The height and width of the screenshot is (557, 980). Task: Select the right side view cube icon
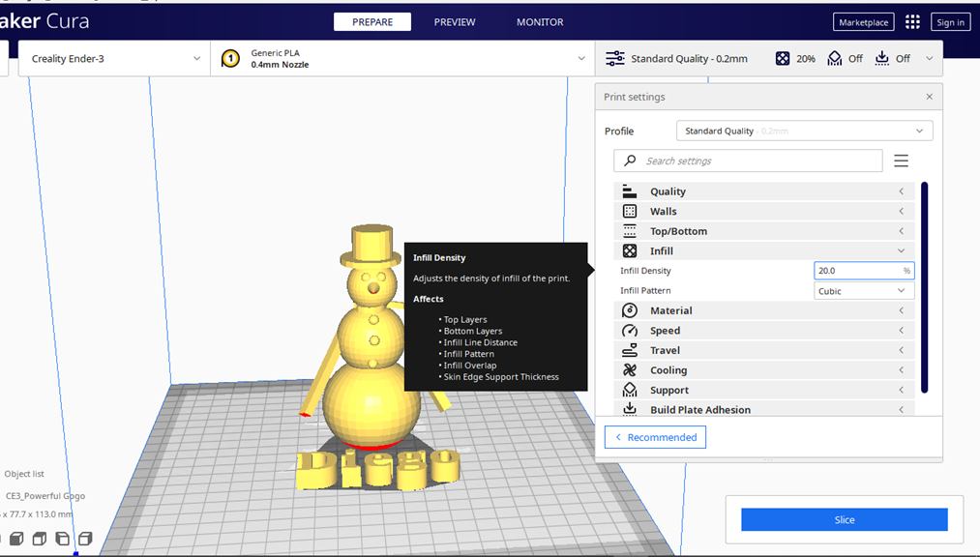(85, 539)
